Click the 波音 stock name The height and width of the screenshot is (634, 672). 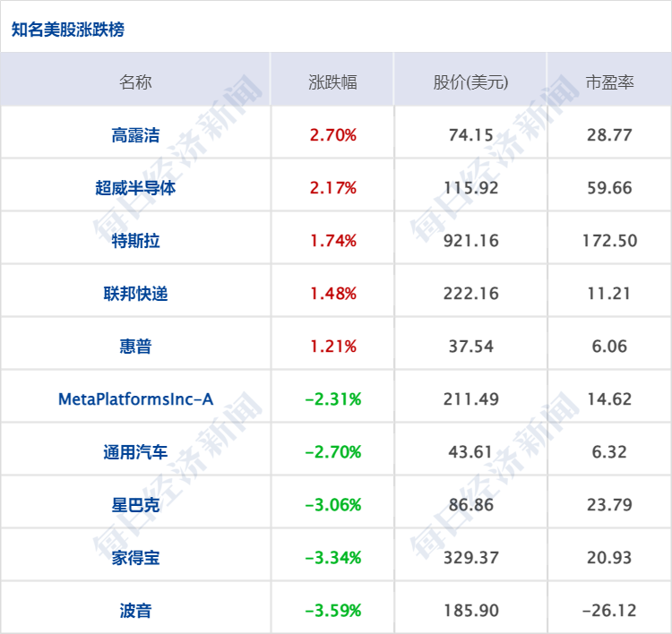tap(135, 611)
